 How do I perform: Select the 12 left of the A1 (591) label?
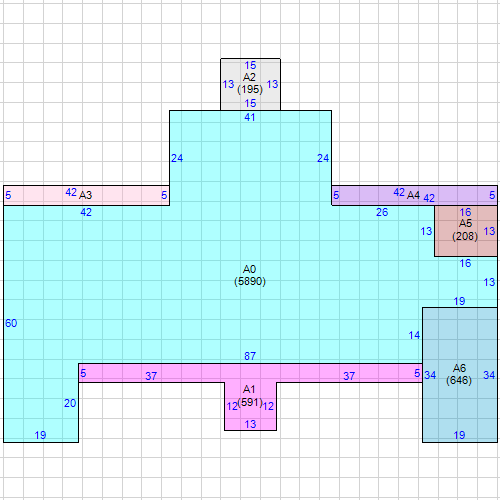[x=232, y=406]
